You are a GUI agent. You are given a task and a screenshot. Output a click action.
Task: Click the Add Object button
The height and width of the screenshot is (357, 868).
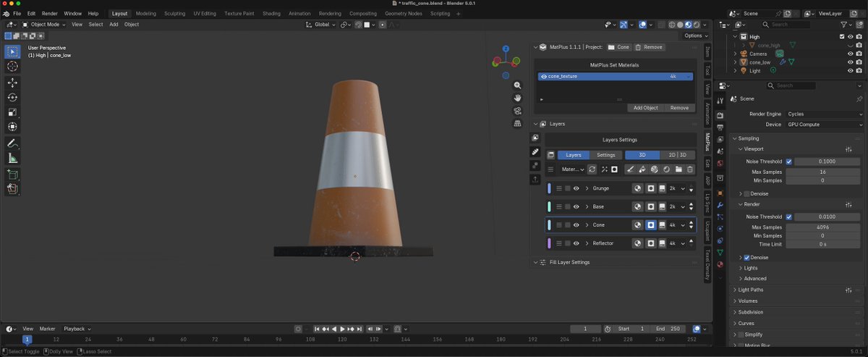pyautogui.click(x=646, y=108)
